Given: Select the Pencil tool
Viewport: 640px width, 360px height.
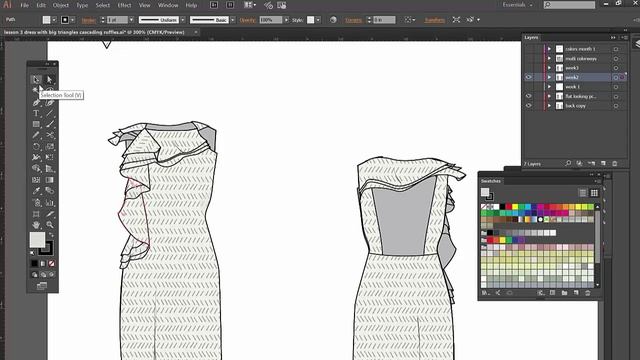Looking at the screenshot, I should pyautogui.click(x=36, y=135).
